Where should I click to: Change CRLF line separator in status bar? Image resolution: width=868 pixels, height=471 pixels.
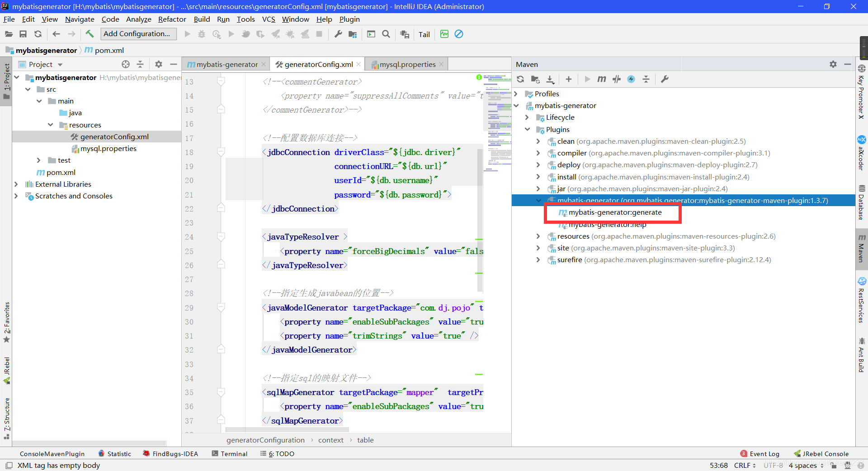click(745, 465)
